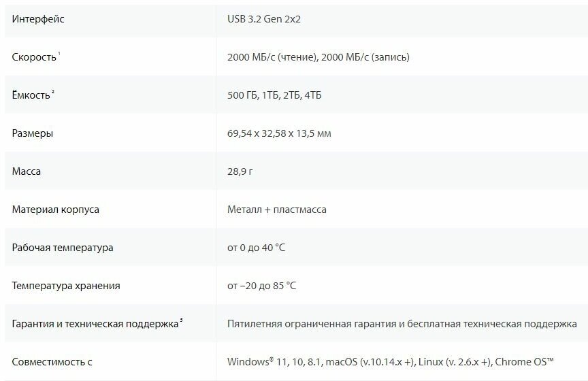This screenshot has width=588, height=381.
Task: Click footnote 1 next to Скорость
Action: click(59, 54)
